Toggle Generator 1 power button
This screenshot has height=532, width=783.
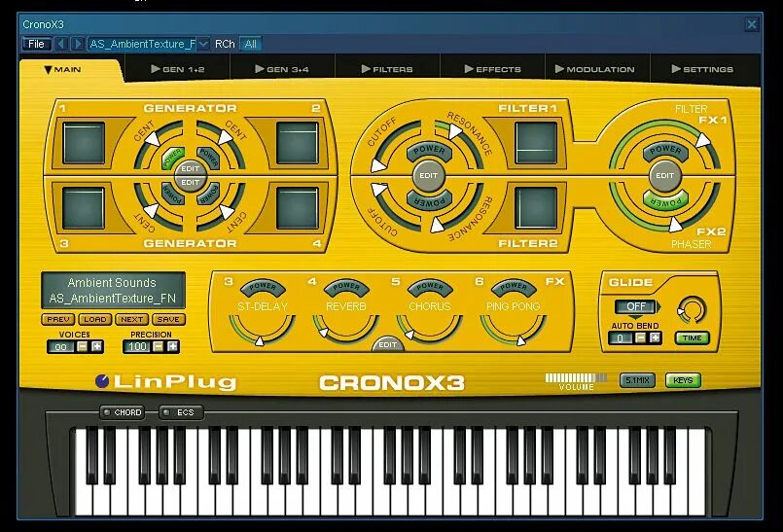172,157
